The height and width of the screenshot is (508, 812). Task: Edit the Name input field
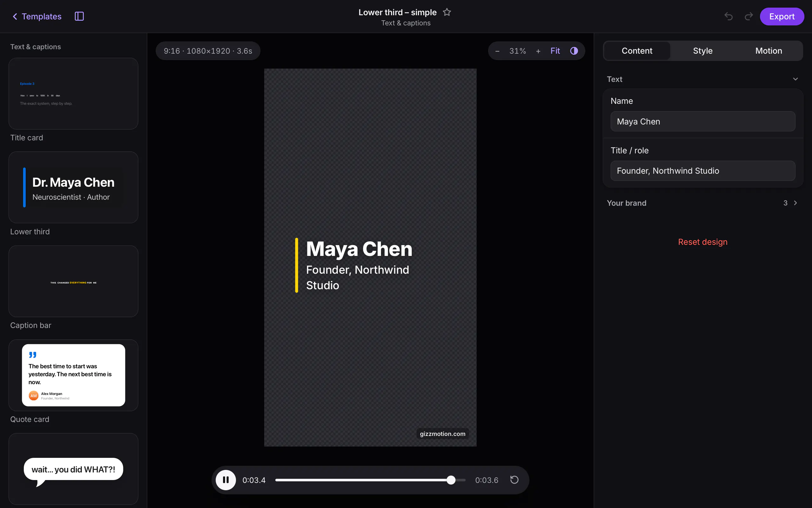pyautogui.click(x=703, y=122)
